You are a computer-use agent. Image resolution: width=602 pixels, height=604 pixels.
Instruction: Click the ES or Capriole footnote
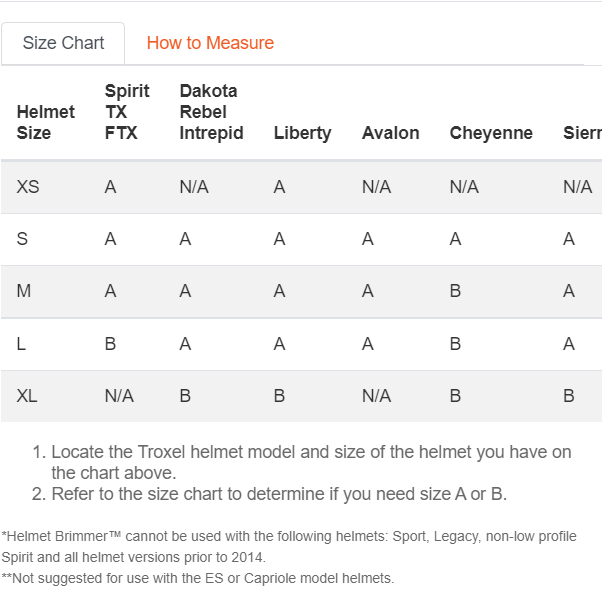[198, 578]
